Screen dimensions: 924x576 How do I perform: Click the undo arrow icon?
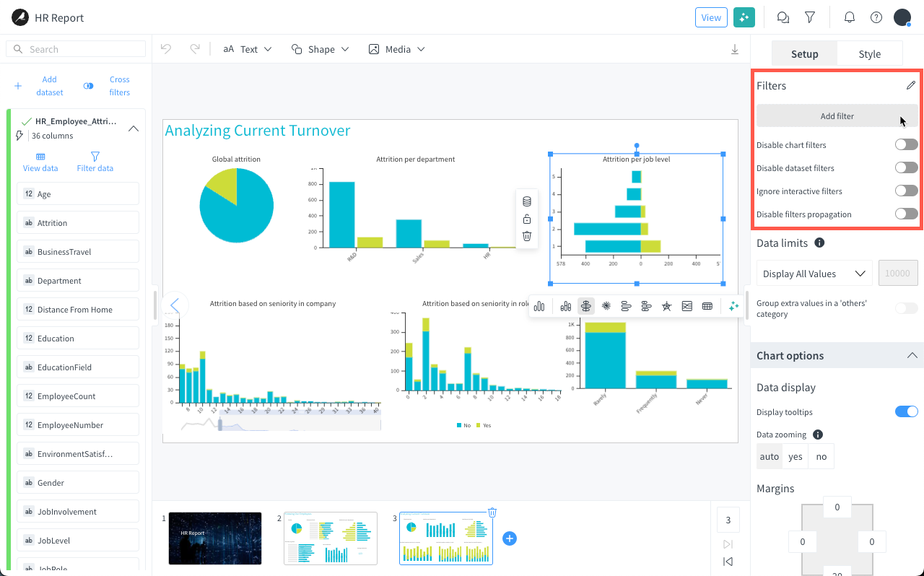point(166,49)
